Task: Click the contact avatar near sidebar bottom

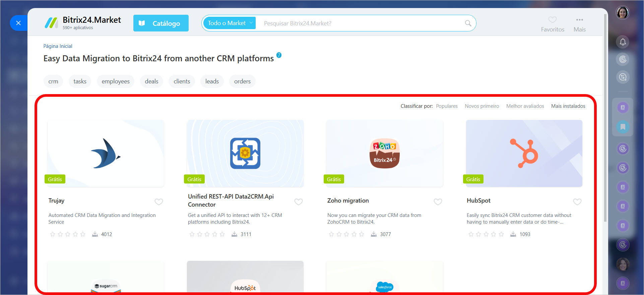Action: (x=623, y=264)
